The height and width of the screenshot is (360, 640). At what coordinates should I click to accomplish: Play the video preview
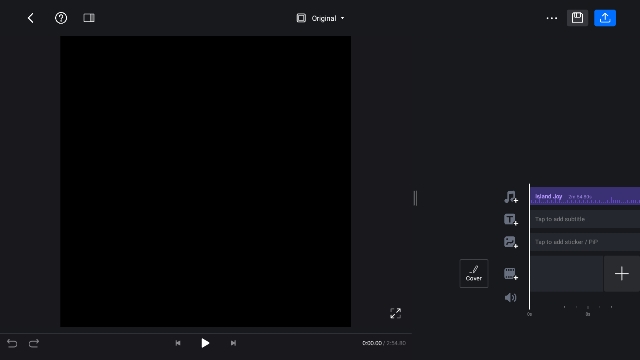(205, 343)
